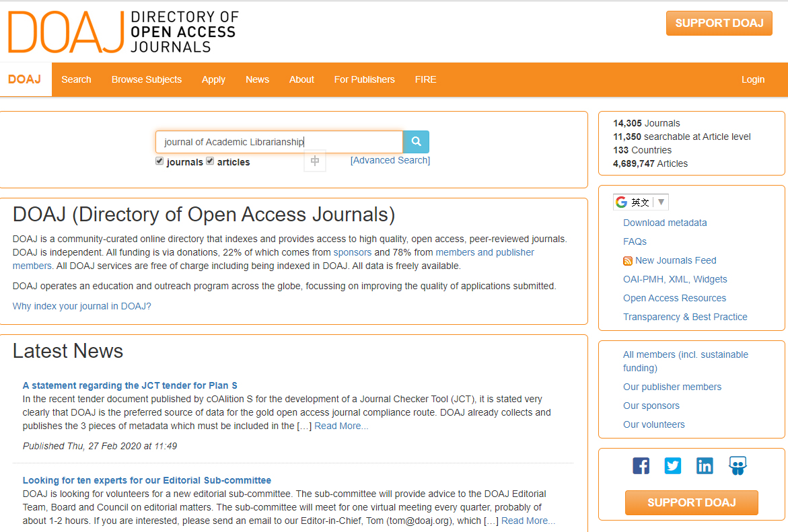The image size is (788, 532).
Task: Open Our volunteers link
Action: tap(654, 424)
